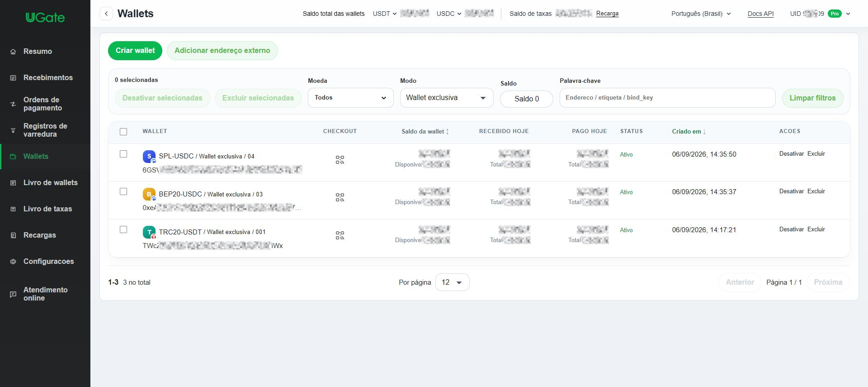
Task: Open Livro de wallets page
Action: 45,183
